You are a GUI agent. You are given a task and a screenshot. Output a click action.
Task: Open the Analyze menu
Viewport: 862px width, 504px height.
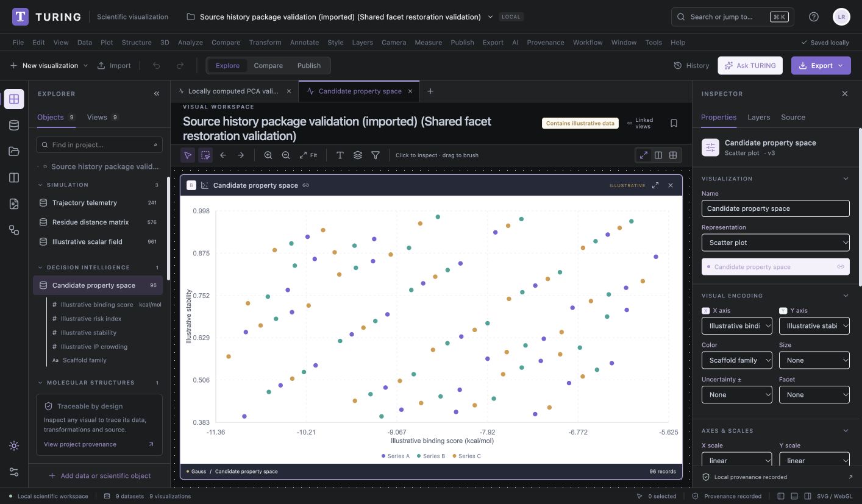[x=190, y=43]
